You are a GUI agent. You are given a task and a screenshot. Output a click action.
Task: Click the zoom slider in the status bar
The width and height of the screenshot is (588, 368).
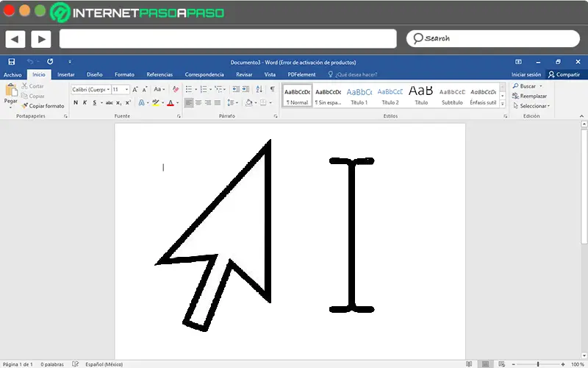pos(538,364)
